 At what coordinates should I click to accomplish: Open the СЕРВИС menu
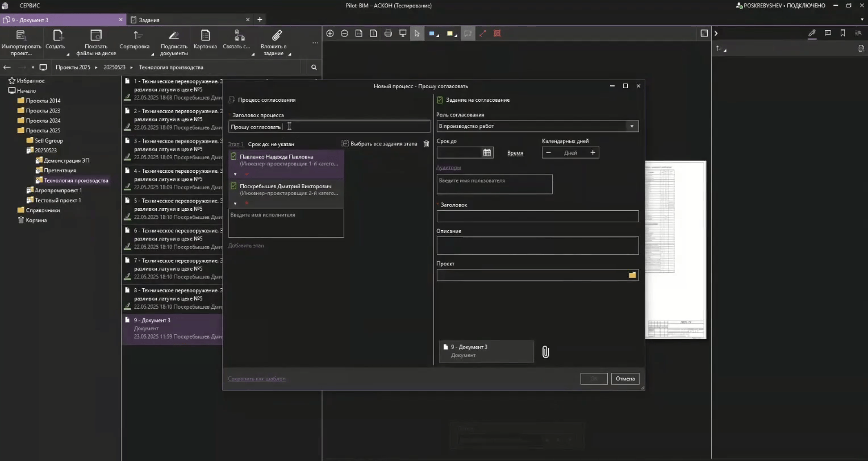[x=30, y=6]
